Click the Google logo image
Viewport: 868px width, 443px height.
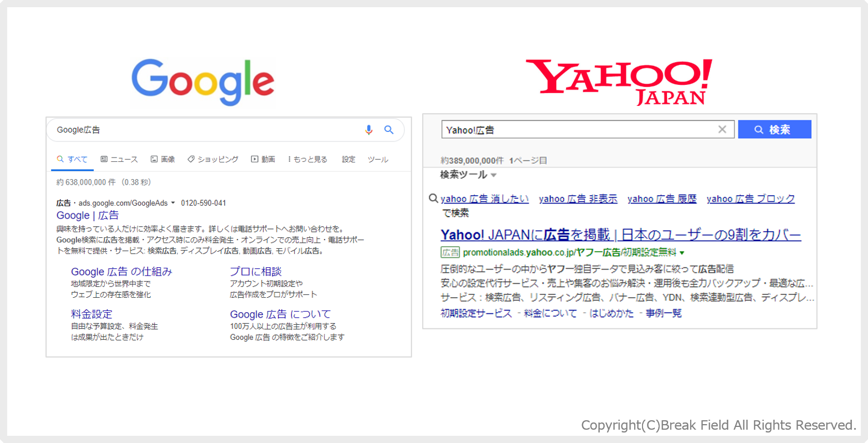[203, 82]
